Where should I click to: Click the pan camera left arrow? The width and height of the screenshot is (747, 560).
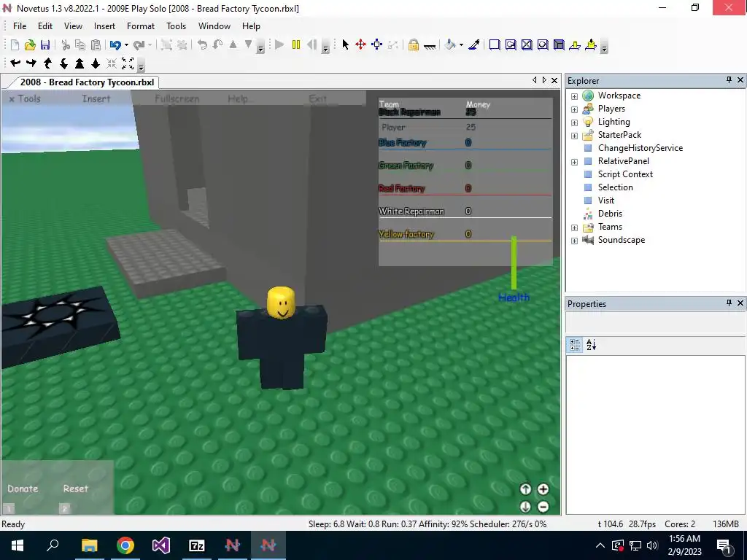(15, 63)
